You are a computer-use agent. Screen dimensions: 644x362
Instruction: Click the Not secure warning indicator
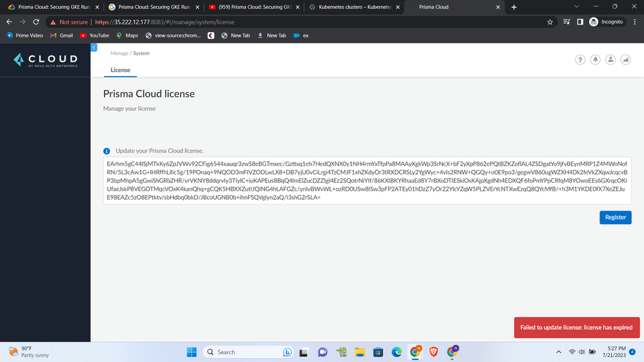[x=69, y=22]
